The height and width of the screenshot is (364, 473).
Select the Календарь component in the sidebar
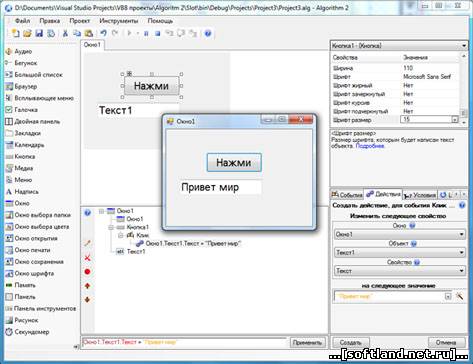25,145
